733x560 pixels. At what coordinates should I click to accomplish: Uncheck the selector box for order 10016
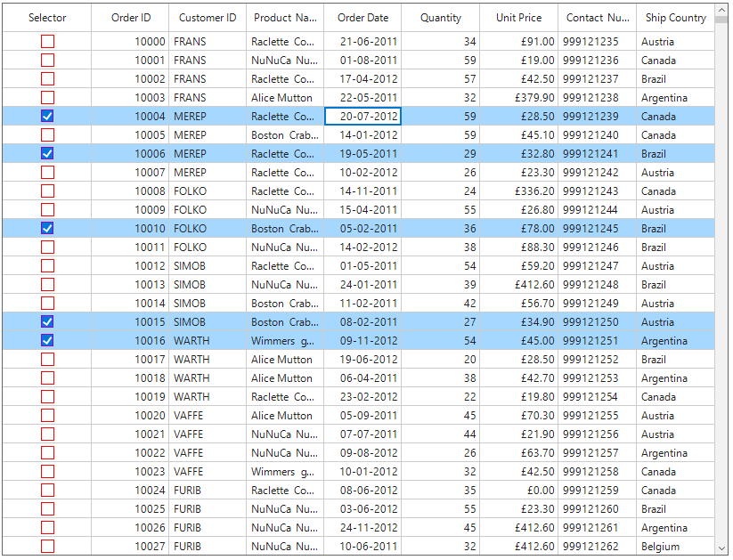pos(47,340)
